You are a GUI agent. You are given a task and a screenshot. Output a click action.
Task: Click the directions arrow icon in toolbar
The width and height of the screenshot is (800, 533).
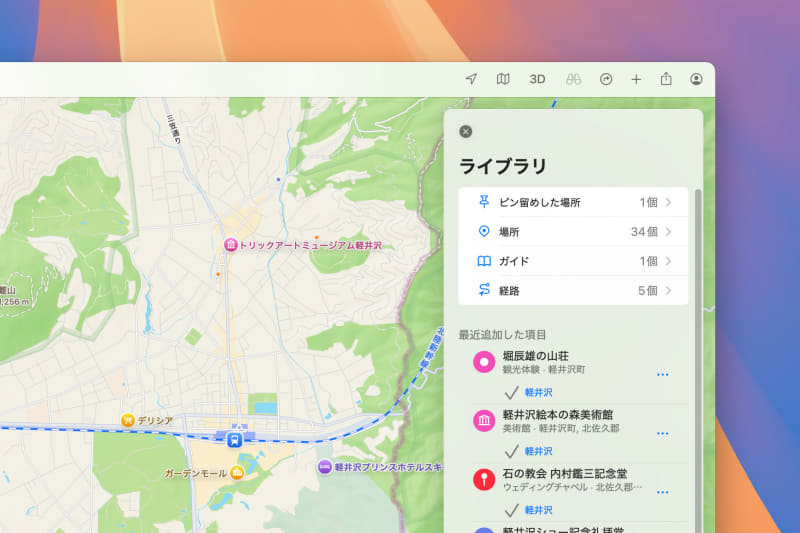pos(606,79)
